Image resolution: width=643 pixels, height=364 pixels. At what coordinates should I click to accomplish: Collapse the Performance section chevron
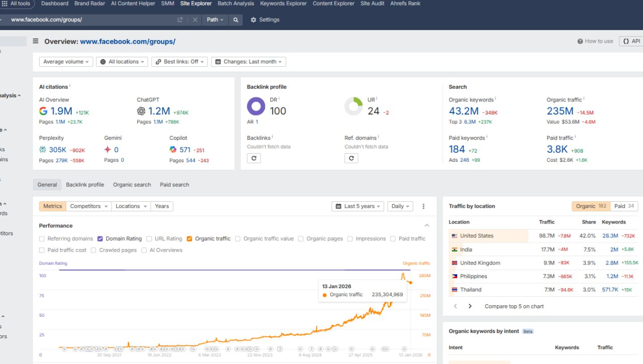[427, 226]
